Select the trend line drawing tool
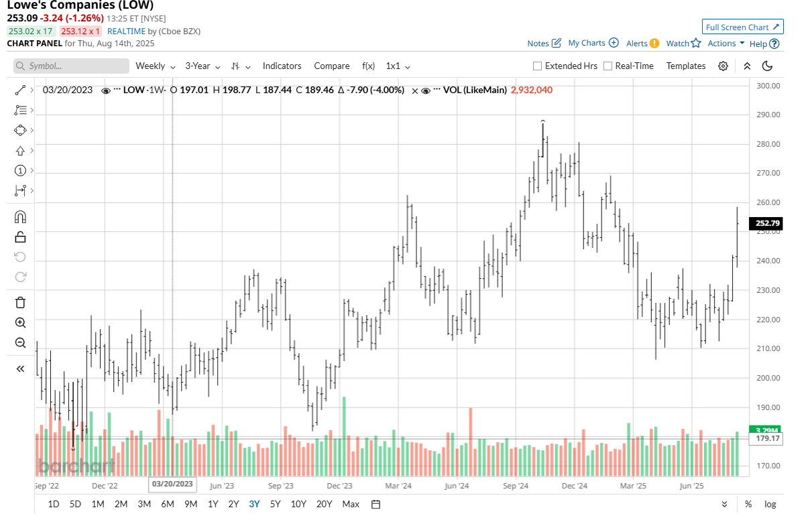This screenshot has height=526, width=812. coord(20,90)
